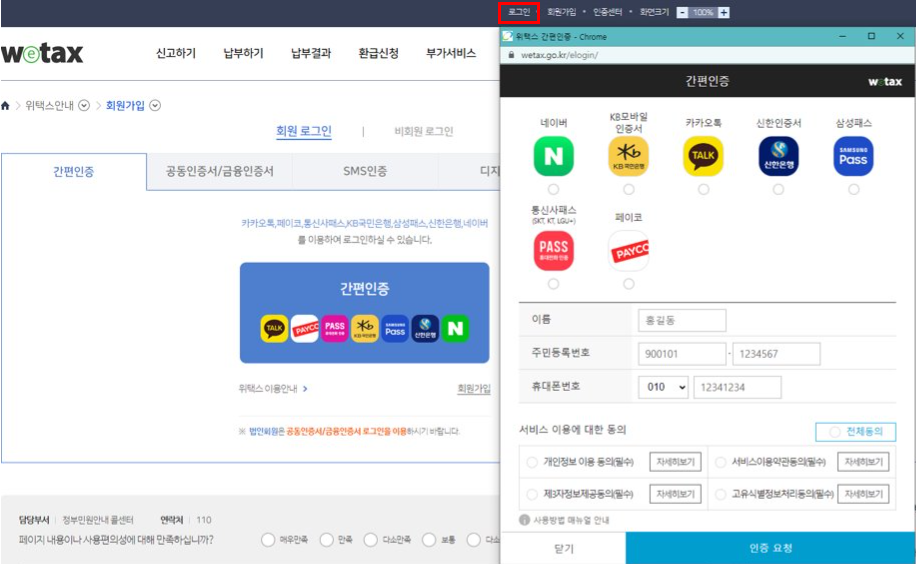Open the 납부하기 menu
The height and width of the screenshot is (564, 916).
244,53
